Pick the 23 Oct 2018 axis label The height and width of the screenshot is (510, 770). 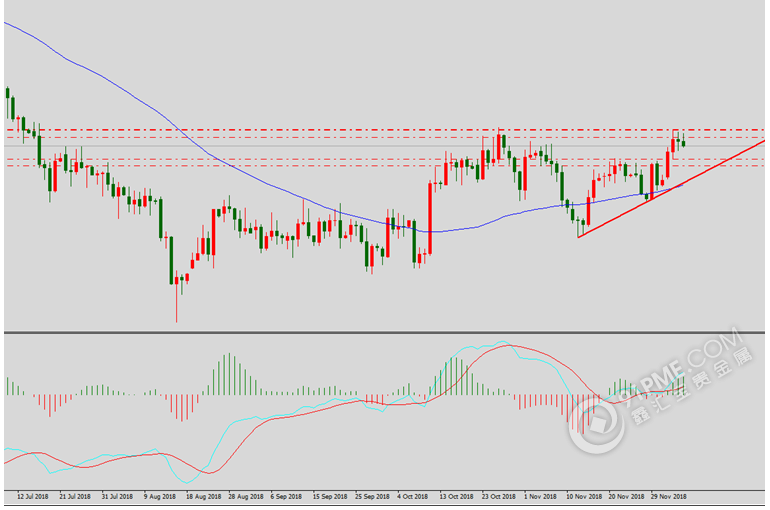498,496
